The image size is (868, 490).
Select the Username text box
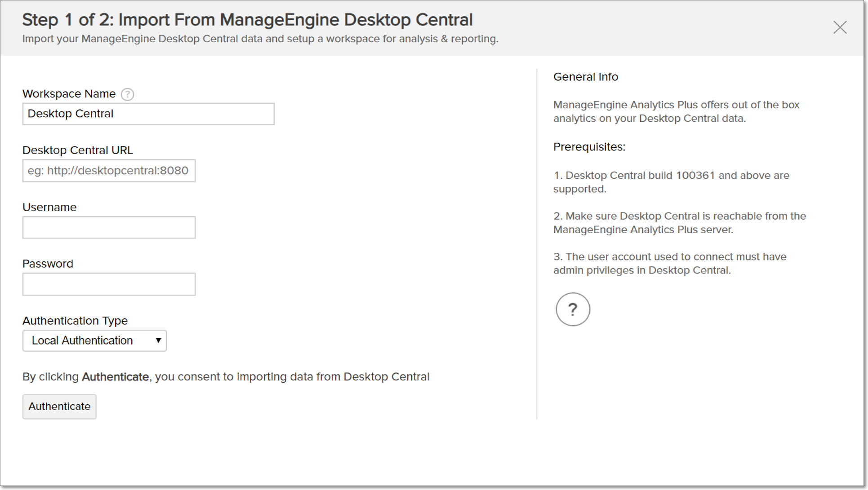109,227
